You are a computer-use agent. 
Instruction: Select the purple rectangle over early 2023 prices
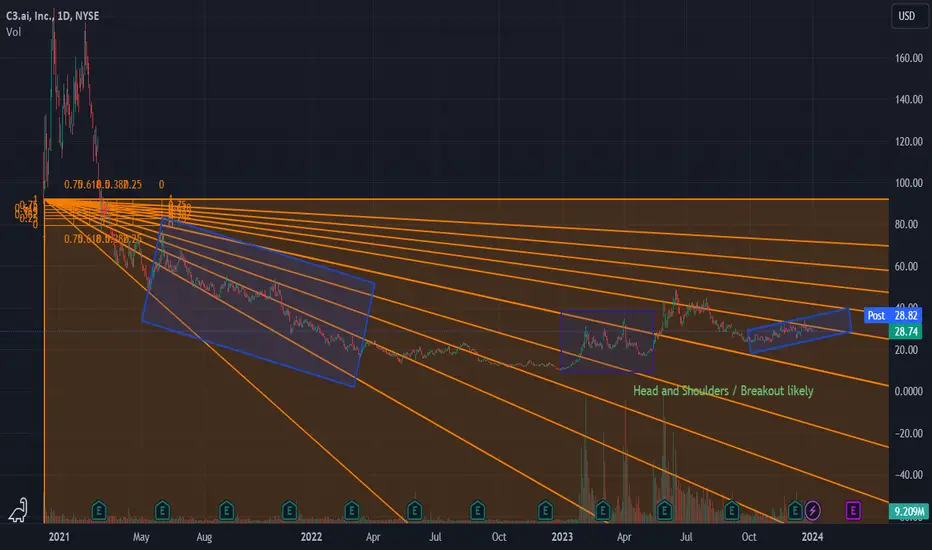[x=607, y=342]
